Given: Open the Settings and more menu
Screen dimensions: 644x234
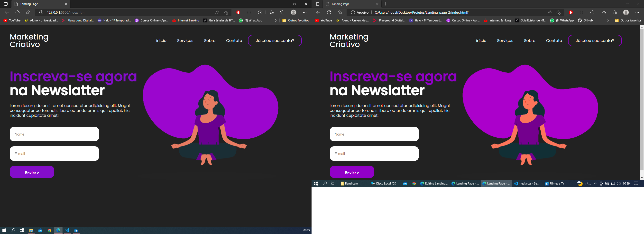Looking at the screenshot, I should tap(305, 12).
